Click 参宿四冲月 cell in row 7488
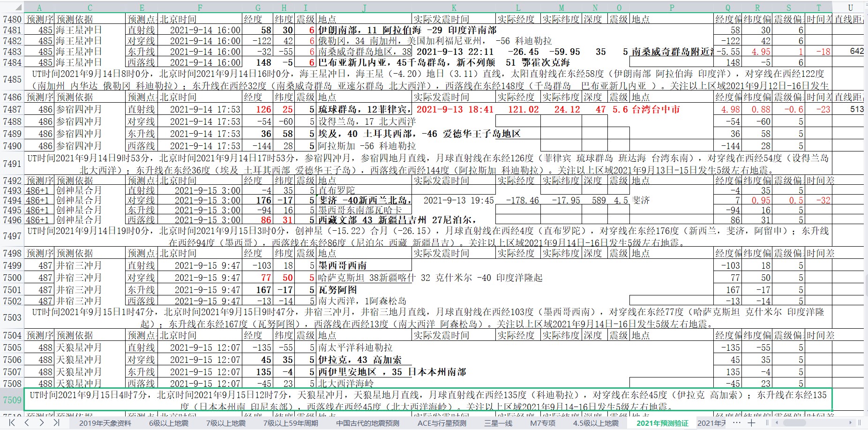Viewport: 868px width, 430px height. coord(90,121)
